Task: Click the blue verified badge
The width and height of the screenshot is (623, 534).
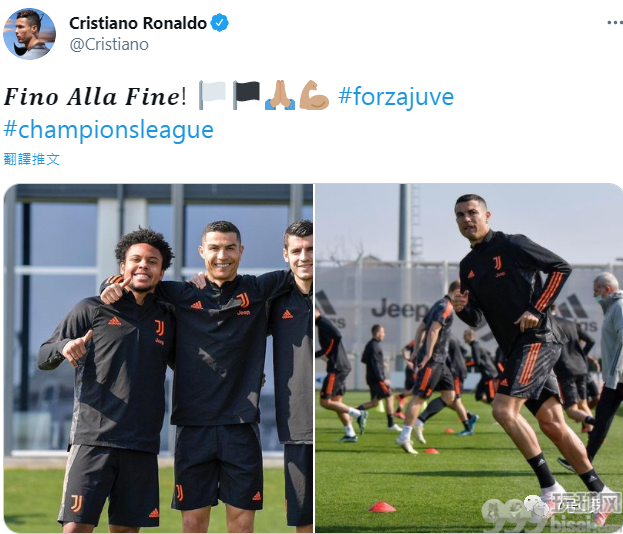Action: pos(219,23)
